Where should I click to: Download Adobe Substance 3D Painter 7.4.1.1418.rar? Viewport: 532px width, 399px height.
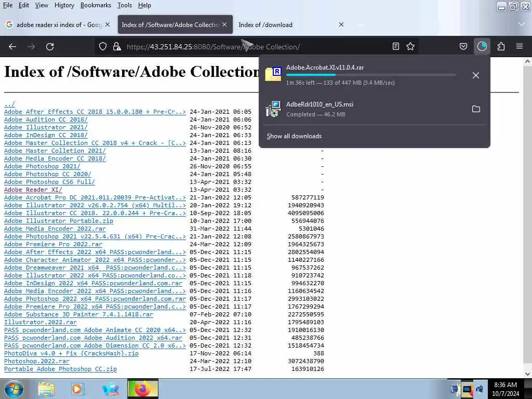(79, 314)
